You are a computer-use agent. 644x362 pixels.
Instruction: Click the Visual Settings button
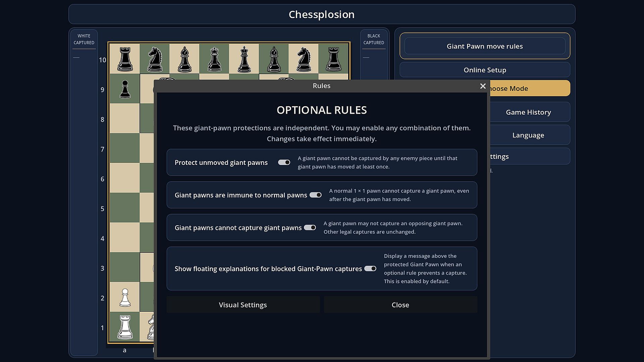coord(243,305)
